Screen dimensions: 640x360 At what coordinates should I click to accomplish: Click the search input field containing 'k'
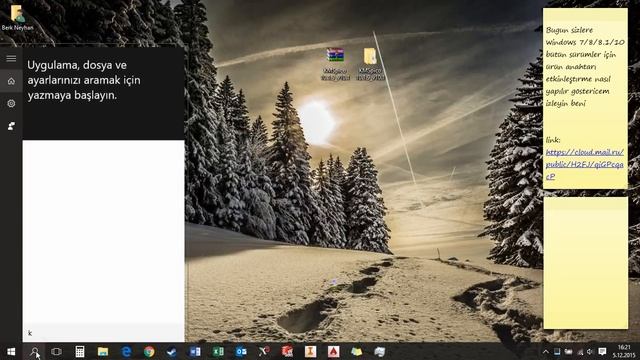[104, 333]
